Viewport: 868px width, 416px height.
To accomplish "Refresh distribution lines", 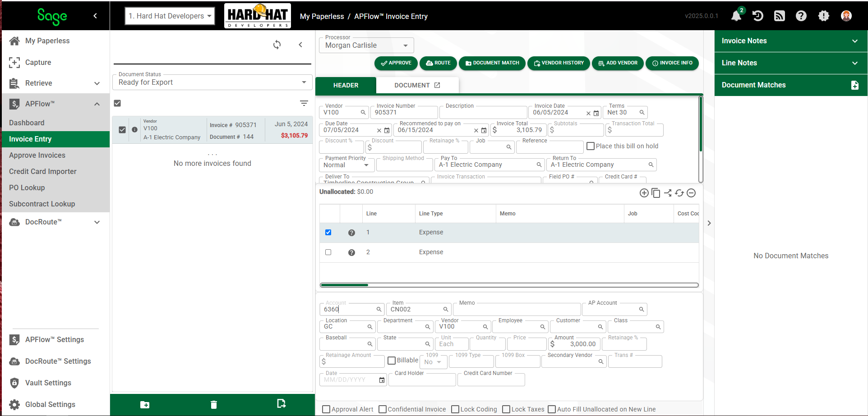I will coord(679,193).
